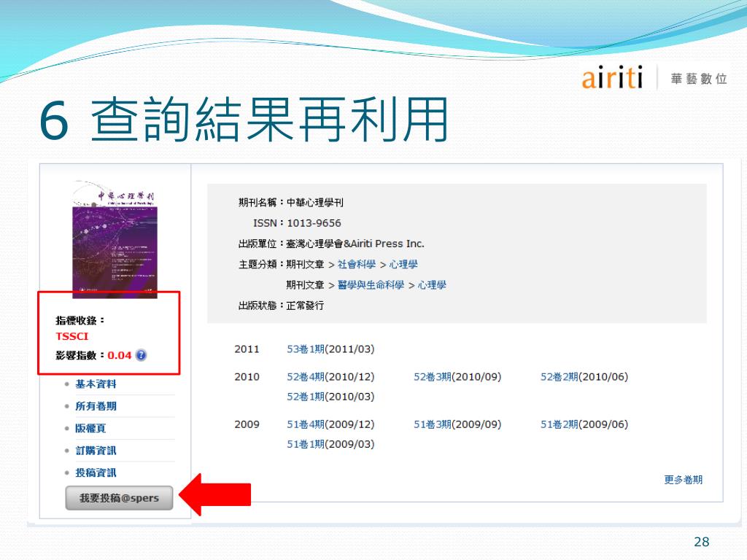Image resolution: width=747 pixels, height=560 pixels.
Task: Click the TSSCI index label
Action: [x=72, y=336]
